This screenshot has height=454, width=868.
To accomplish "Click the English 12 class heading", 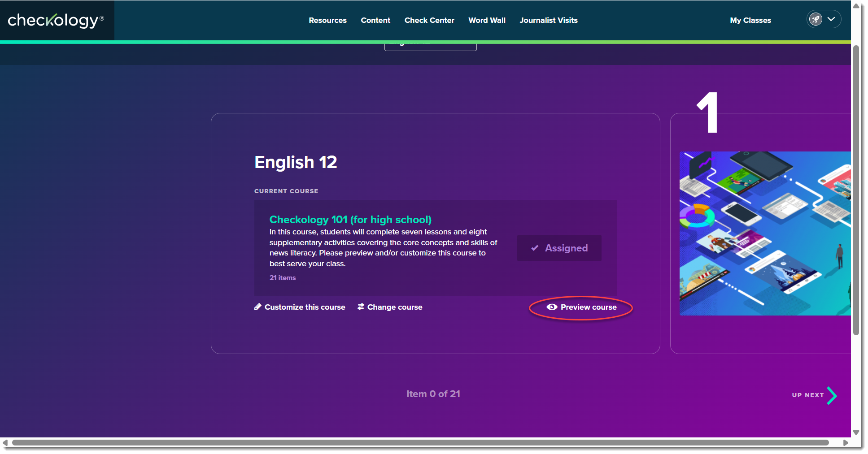I will [x=296, y=162].
